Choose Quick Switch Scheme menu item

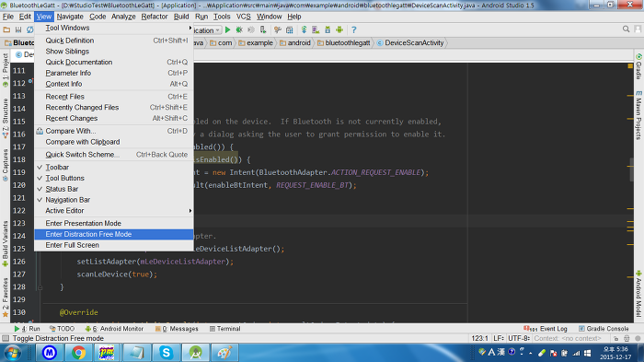(114, 154)
